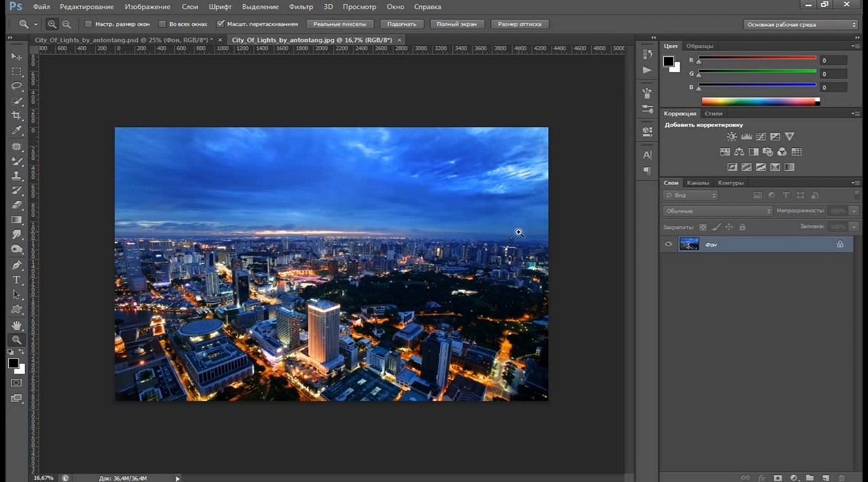This screenshot has height=482, width=868.
Task: Select the Rectangular Marquee tool
Action: (x=17, y=71)
